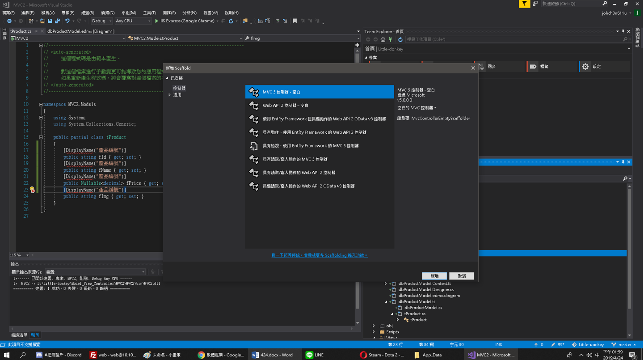Viewport: 644px width, 360px height.
Task: Select dbProductModel.Designer.cs in Solution Explorer
Action: [426, 290]
